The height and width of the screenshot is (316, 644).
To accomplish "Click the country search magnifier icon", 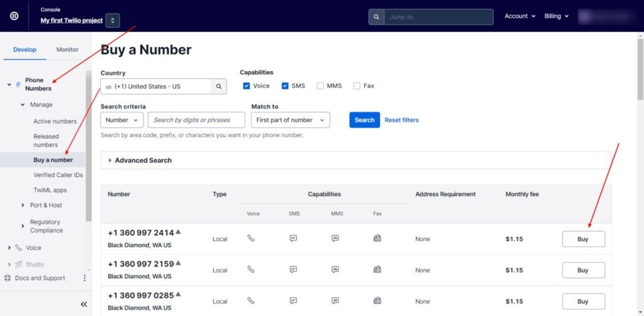I will coord(219,87).
